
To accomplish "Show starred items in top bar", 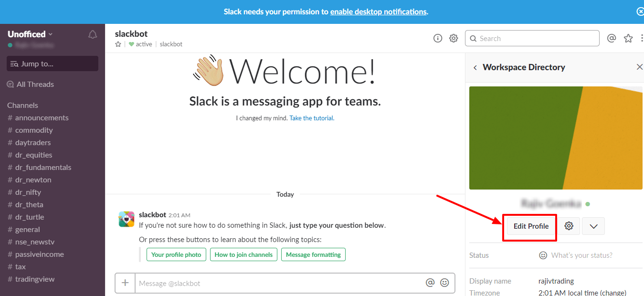I will click(x=628, y=38).
